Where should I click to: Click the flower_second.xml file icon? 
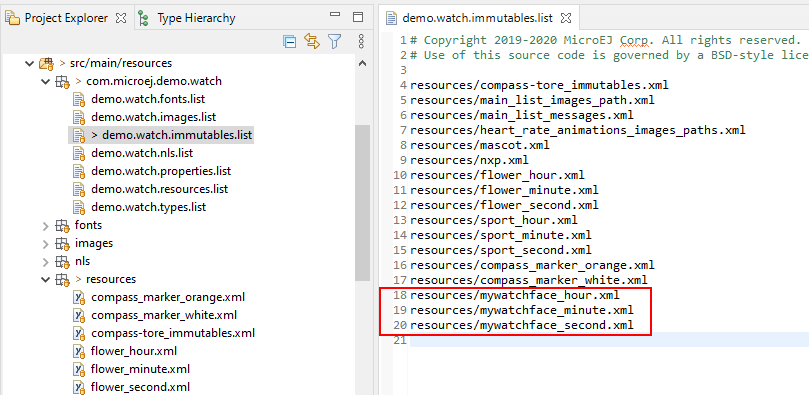[x=79, y=387]
